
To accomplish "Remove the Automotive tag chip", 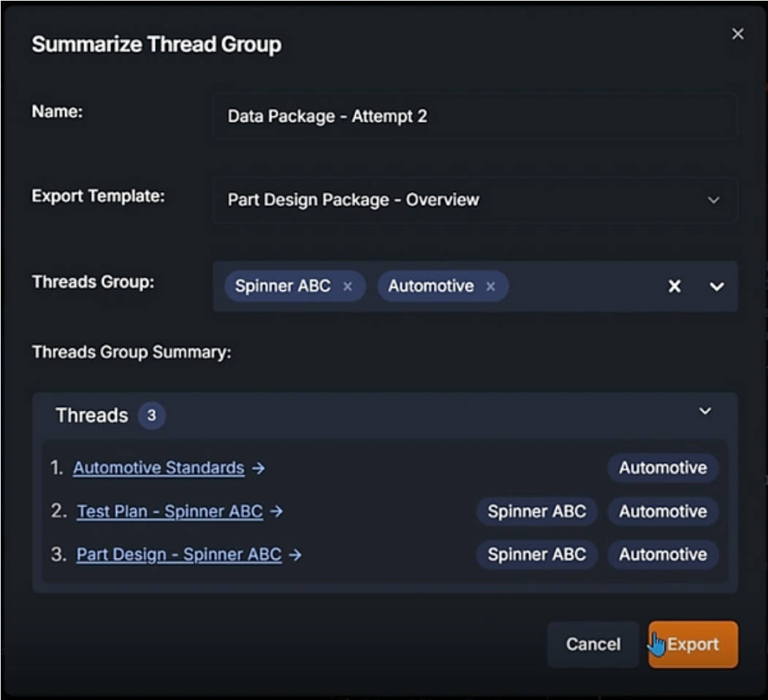I will click(x=490, y=286).
